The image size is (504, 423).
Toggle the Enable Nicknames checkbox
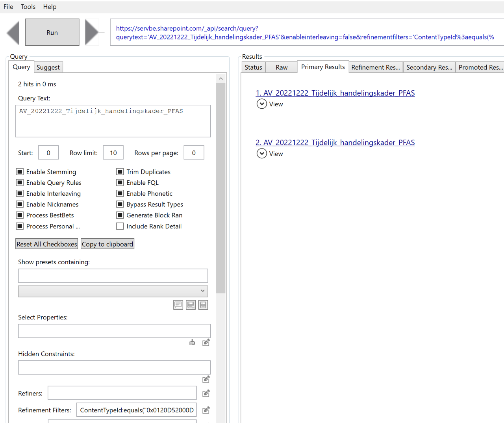coord(20,204)
